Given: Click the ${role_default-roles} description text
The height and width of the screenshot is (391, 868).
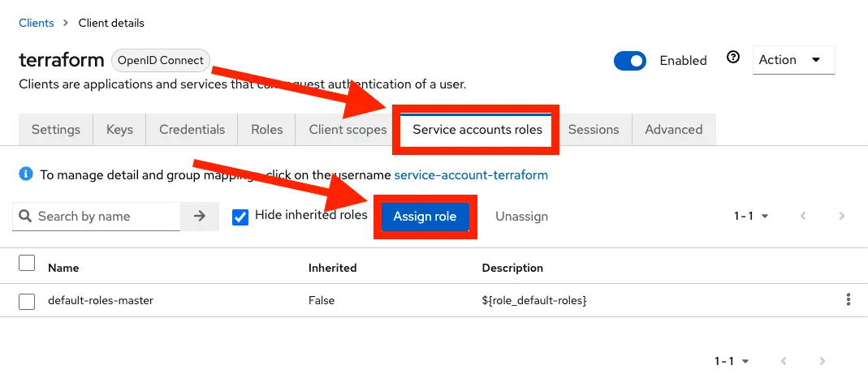Looking at the screenshot, I should pos(534,300).
